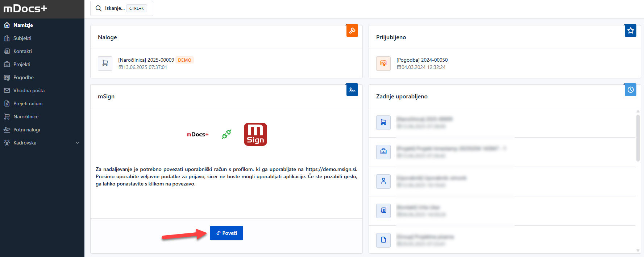
Task: Click the person icon in recently used list
Action: point(383,181)
